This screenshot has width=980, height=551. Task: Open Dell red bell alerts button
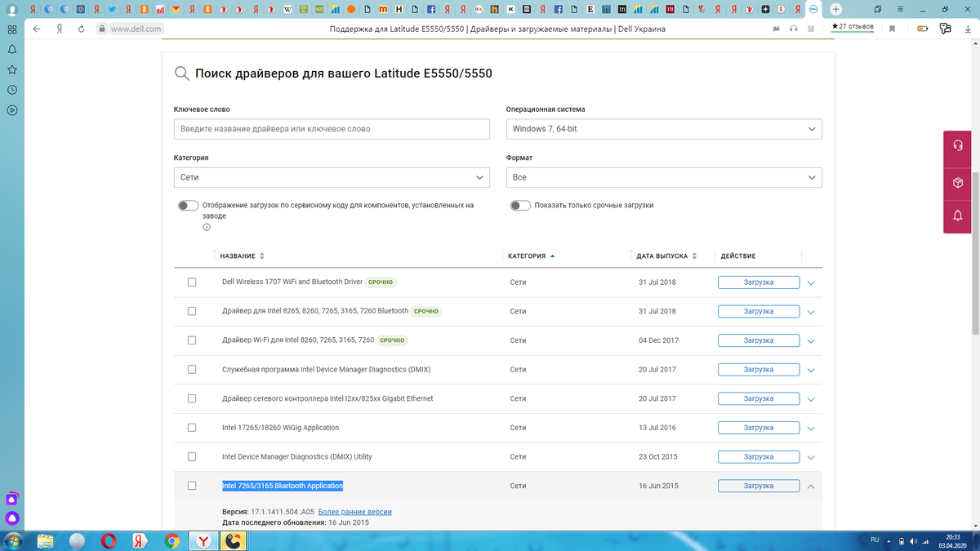[957, 216]
